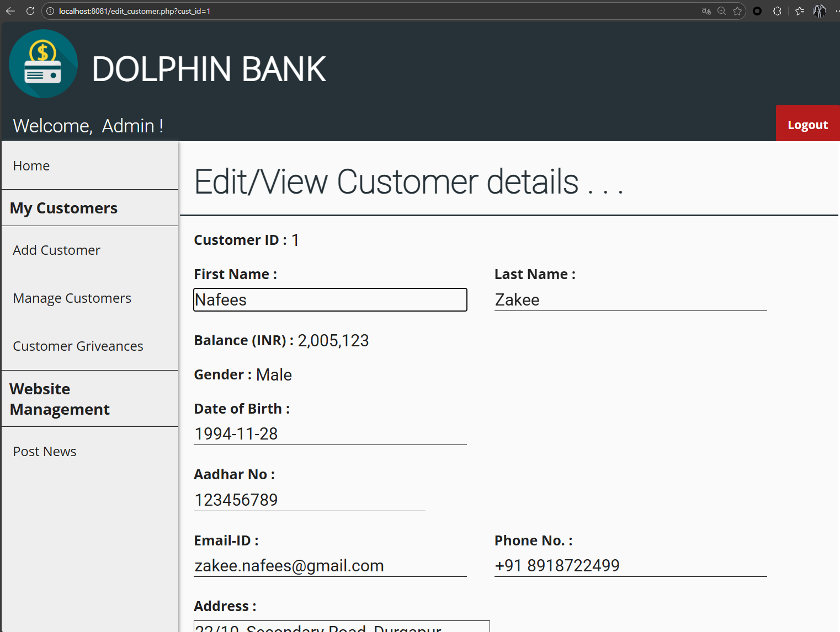Viewport: 840px width, 632px height.
Task: Click the browser profile avatar
Action: click(x=820, y=11)
